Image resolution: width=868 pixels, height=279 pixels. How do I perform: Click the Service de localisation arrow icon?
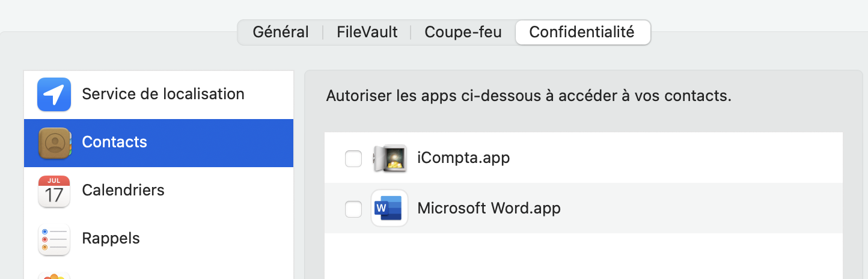[x=54, y=94]
